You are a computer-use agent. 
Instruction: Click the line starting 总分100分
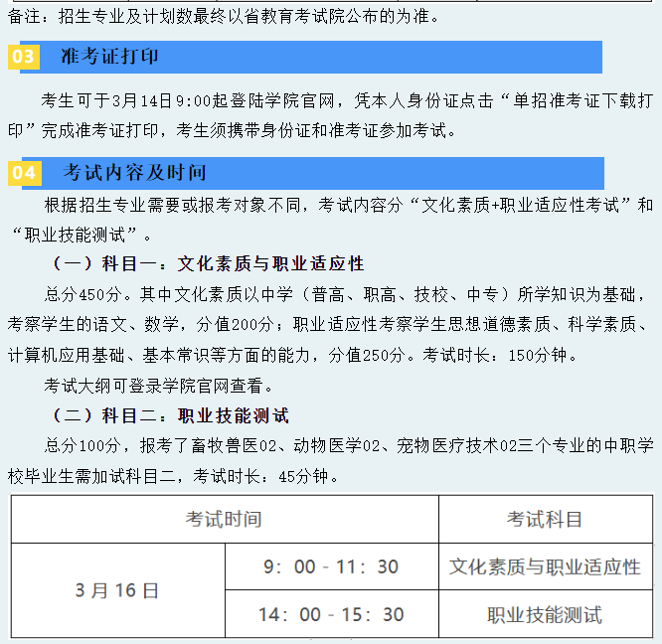349,446
